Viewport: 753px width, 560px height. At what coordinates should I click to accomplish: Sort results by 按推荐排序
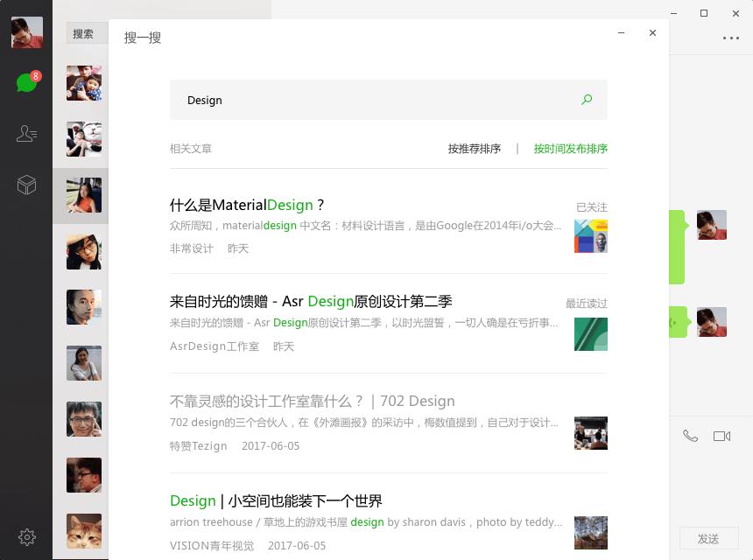[474, 149]
